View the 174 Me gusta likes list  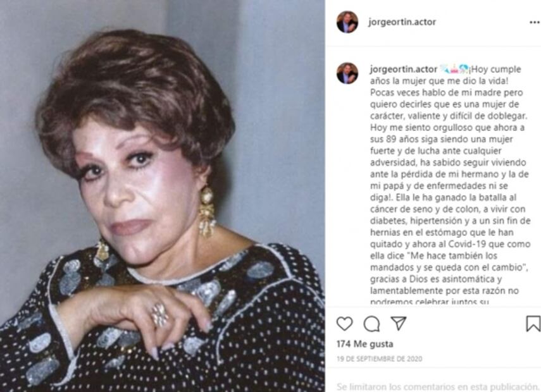click(364, 344)
